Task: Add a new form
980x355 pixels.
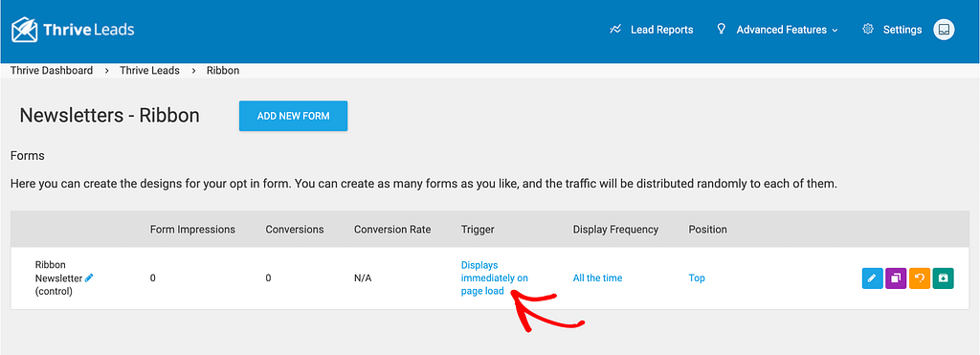Action: [293, 116]
